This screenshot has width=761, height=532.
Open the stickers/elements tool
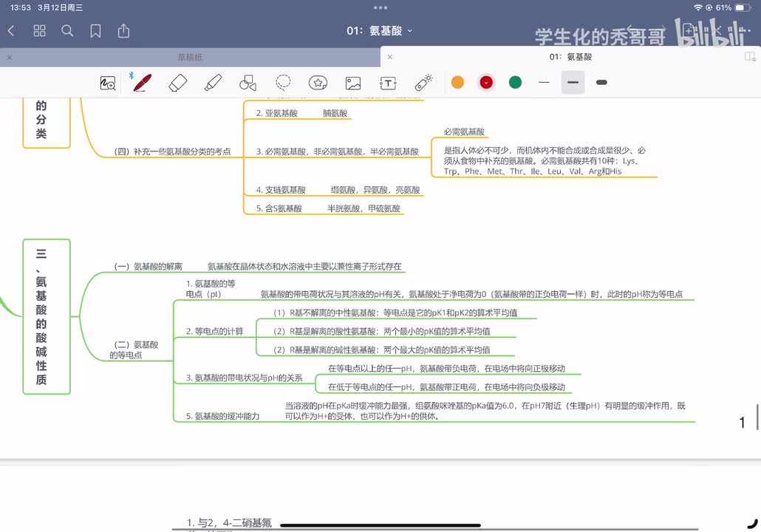(318, 83)
